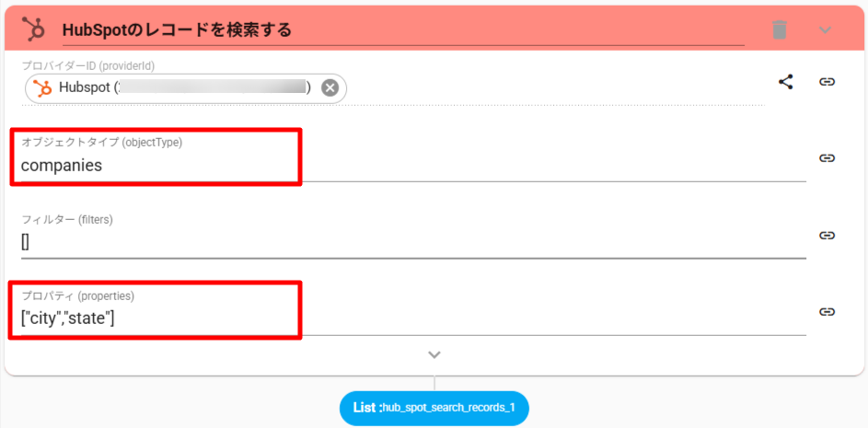
Task: Open the List hub_spot_search_records_1 output pill
Action: (x=434, y=407)
